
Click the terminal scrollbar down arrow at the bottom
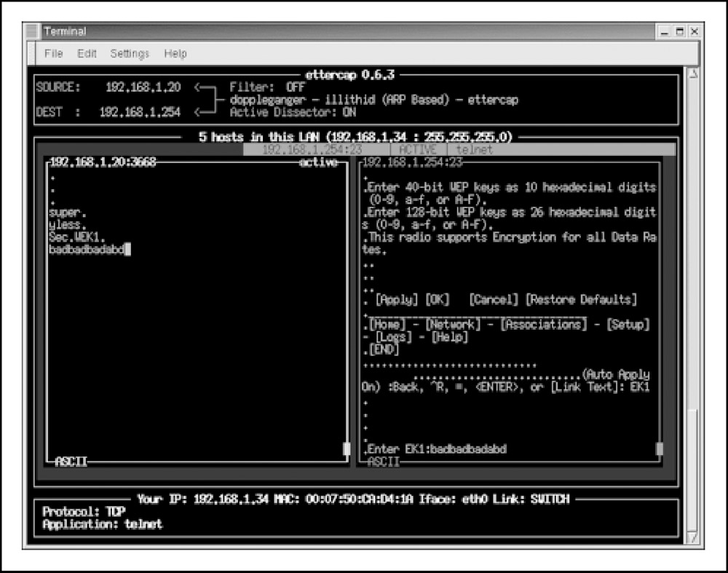coord(692,538)
